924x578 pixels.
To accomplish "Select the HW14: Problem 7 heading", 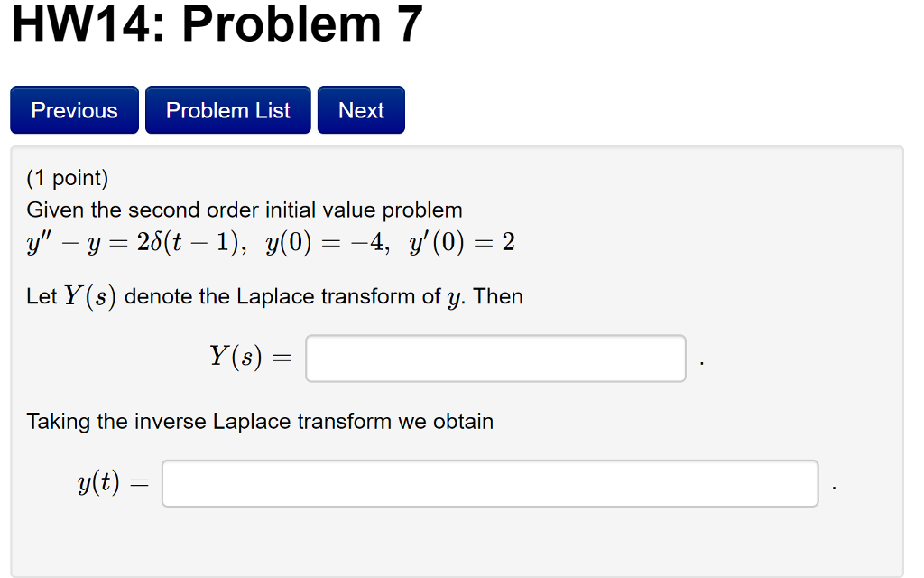I will [x=217, y=24].
